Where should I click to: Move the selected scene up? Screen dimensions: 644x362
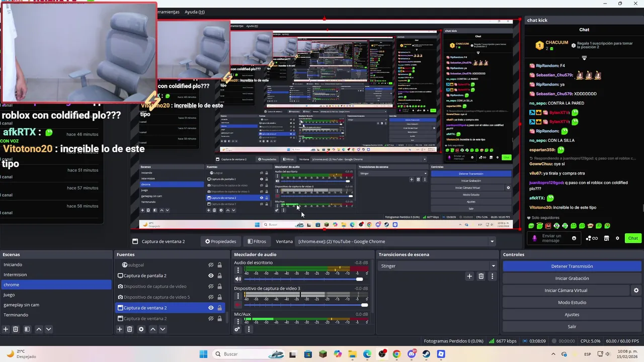(39, 329)
